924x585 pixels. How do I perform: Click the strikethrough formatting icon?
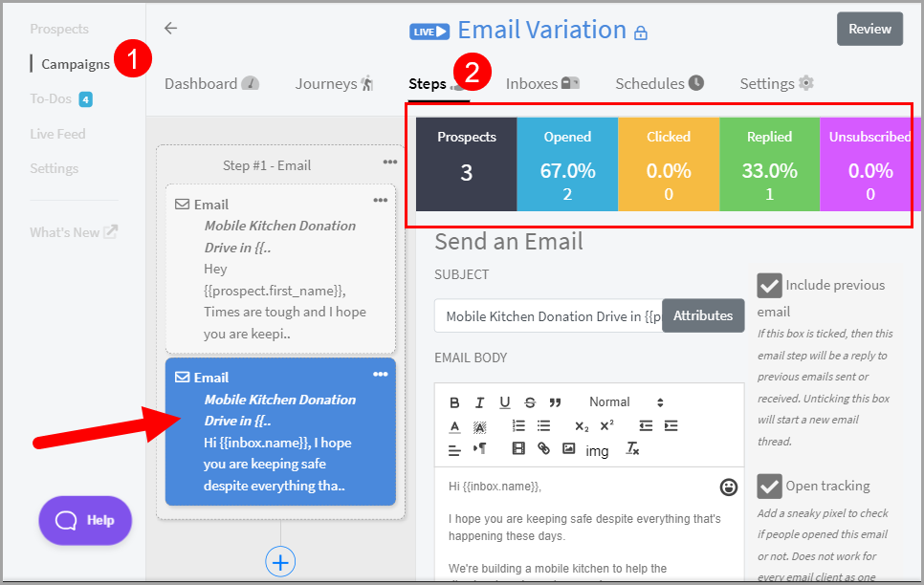[530, 402]
